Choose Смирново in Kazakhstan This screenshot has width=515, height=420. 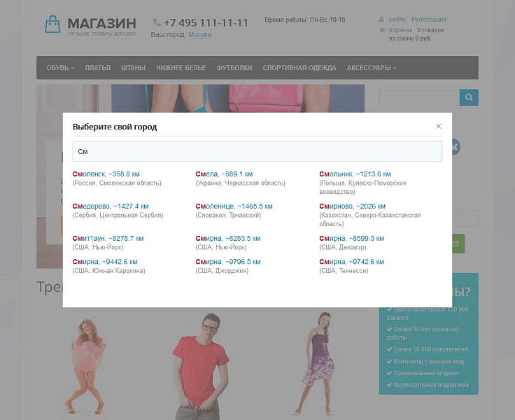(353, 206)
